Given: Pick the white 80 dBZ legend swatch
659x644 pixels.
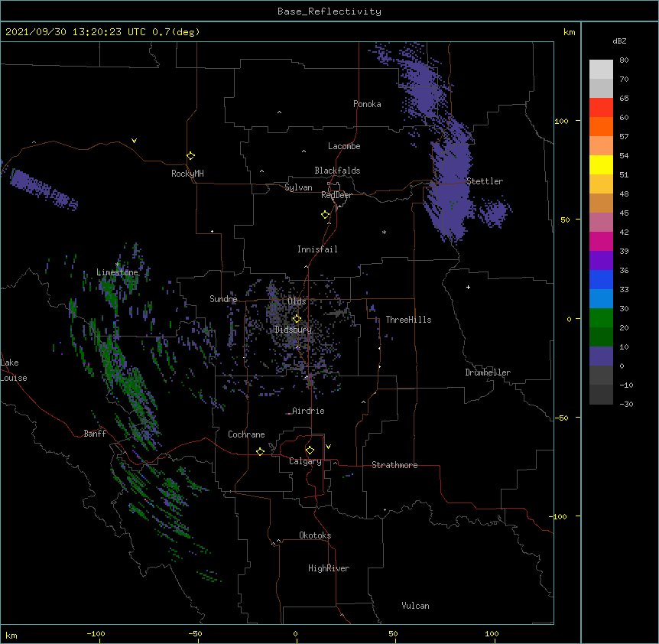Looking at the screenshot, I should pyautogui.click(x=601, y=70).
